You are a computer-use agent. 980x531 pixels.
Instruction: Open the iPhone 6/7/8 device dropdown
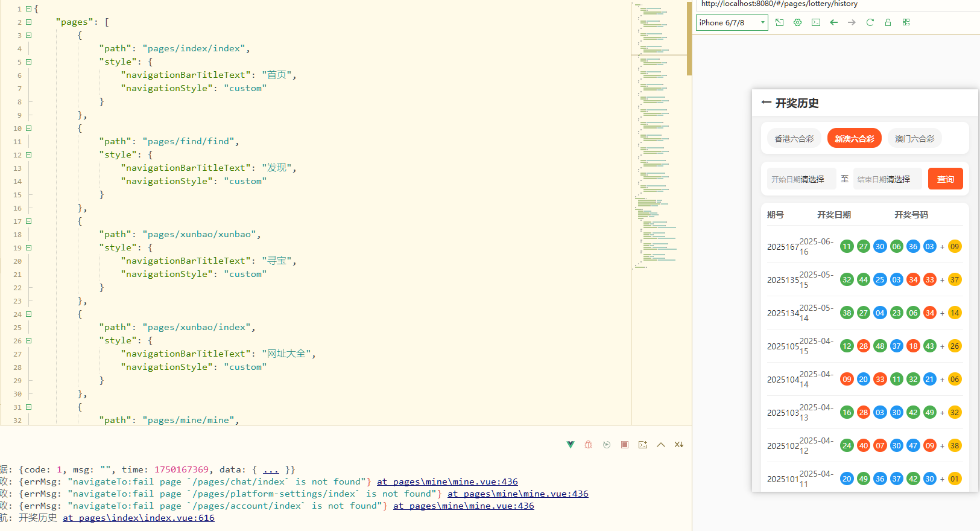tap(732, 23)
